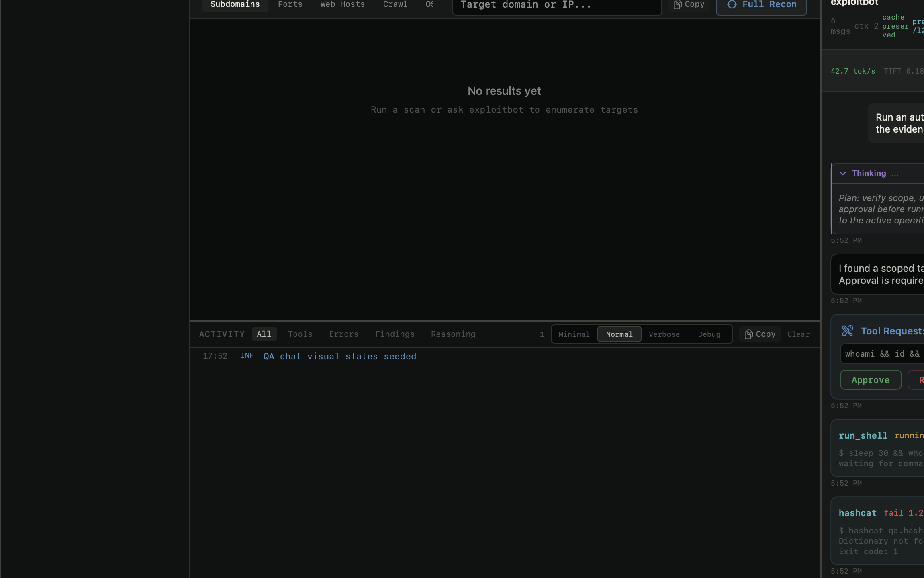Approve the tool request

click(x=871, y=380)
